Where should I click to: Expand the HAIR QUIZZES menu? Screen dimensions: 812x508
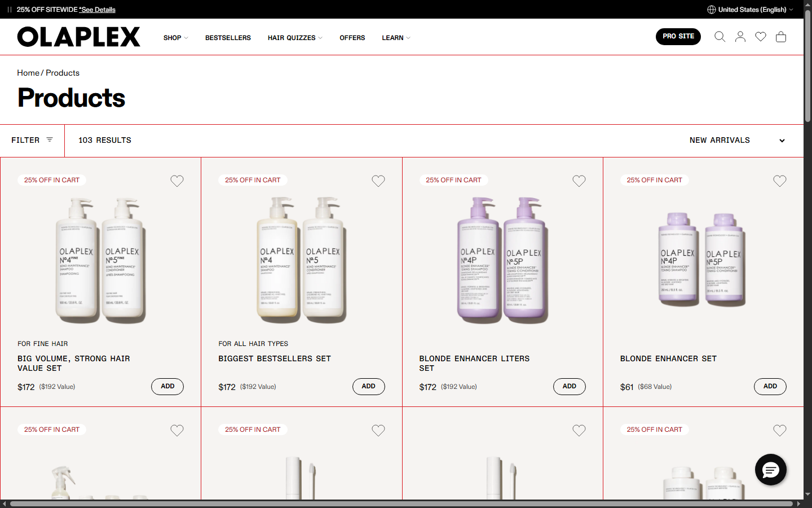tap(295, 38)
